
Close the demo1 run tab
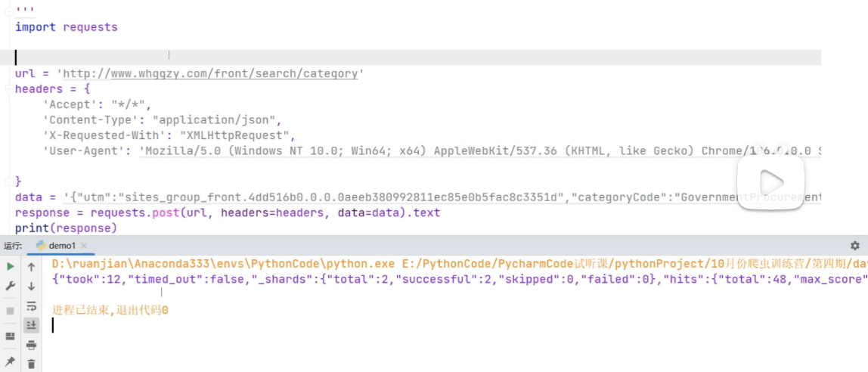(x=84, y=246)
